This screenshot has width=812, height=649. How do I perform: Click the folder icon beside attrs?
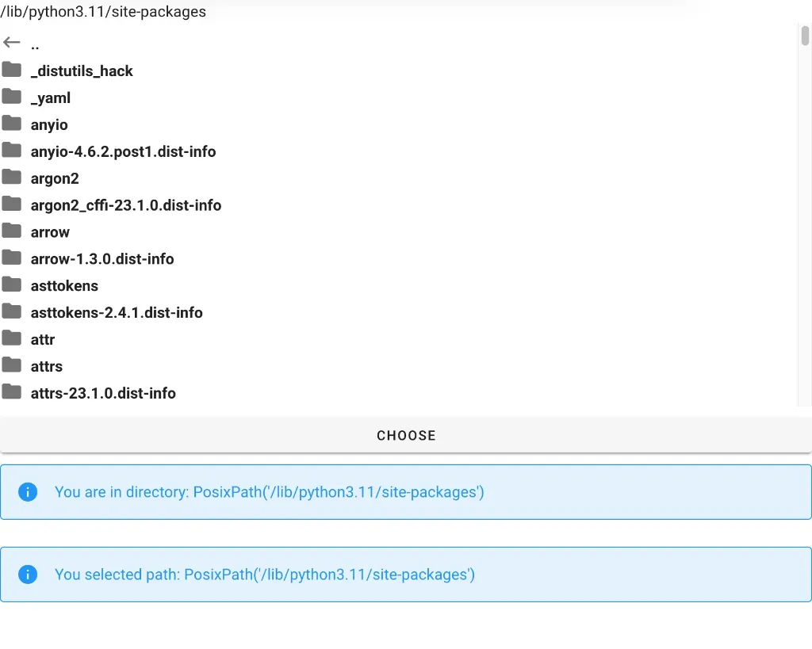coord(11,365)
